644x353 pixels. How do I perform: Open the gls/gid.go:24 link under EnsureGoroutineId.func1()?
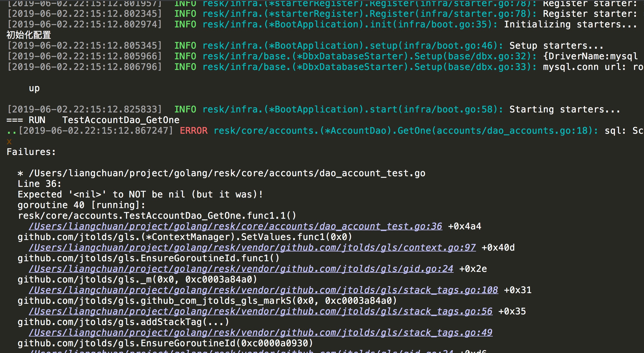[241, 269]
